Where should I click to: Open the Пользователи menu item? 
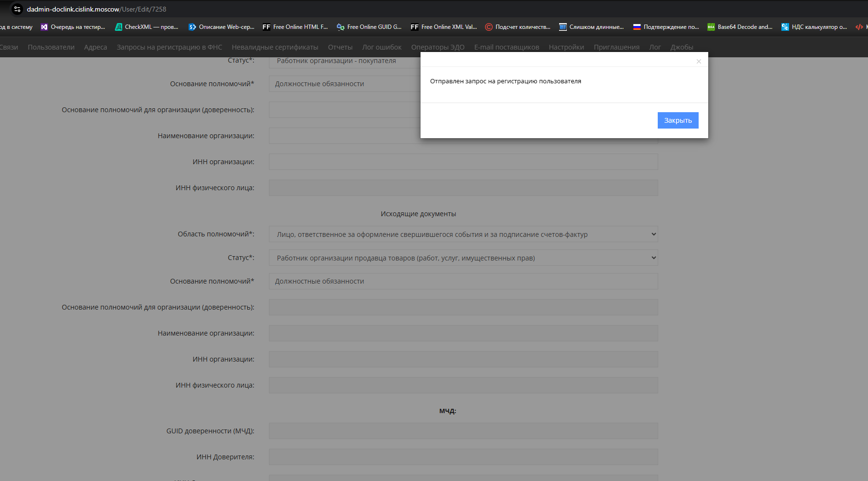click(x=51, y=47)
